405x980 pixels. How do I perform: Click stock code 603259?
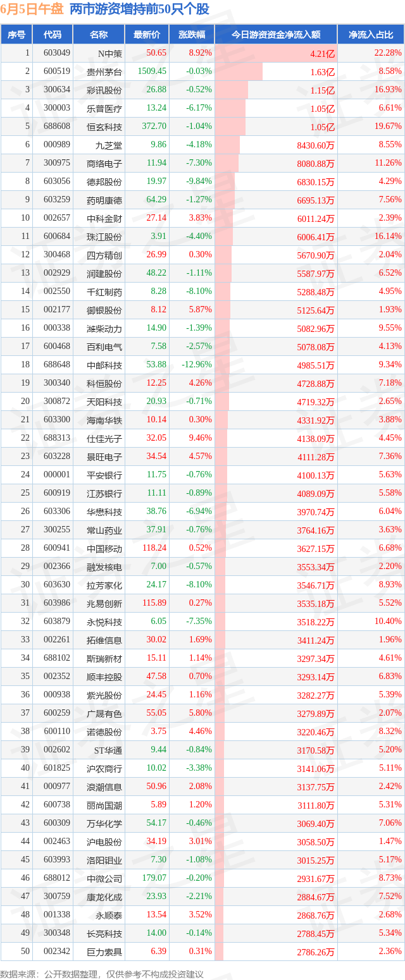coord(56,200)
